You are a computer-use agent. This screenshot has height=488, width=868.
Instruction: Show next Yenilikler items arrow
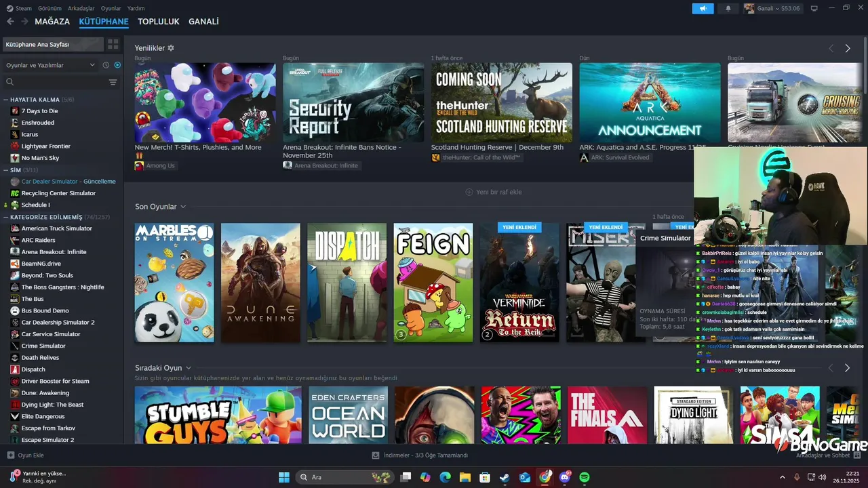click(x=847, y=48)
